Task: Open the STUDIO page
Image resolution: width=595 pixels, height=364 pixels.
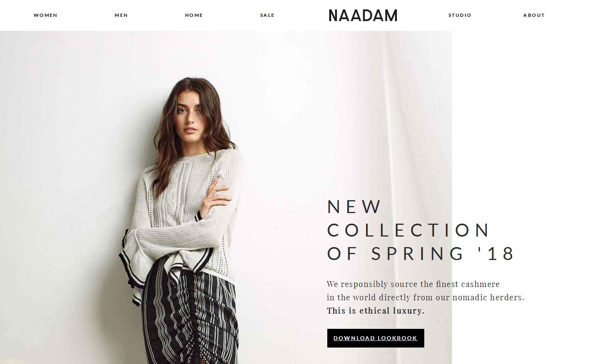Action: pos(460,15)
